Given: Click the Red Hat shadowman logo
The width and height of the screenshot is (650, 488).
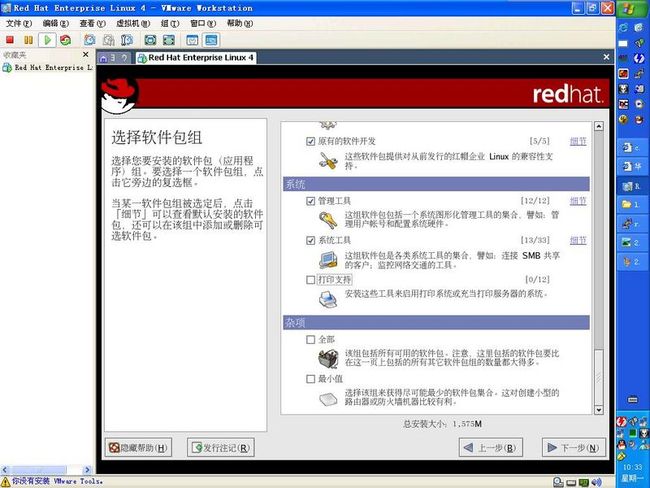Looking at the screenshot, I should point(119,96).
